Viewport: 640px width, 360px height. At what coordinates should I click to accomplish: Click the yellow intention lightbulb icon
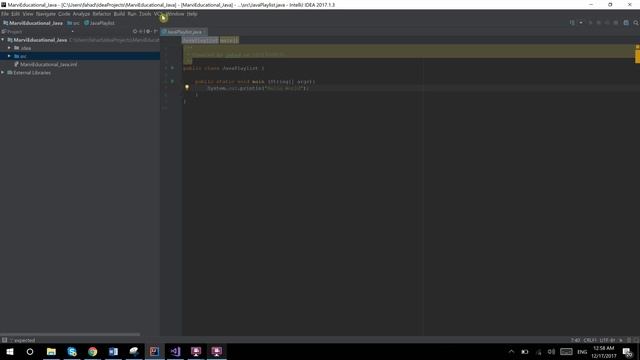(x=187, y=87)
